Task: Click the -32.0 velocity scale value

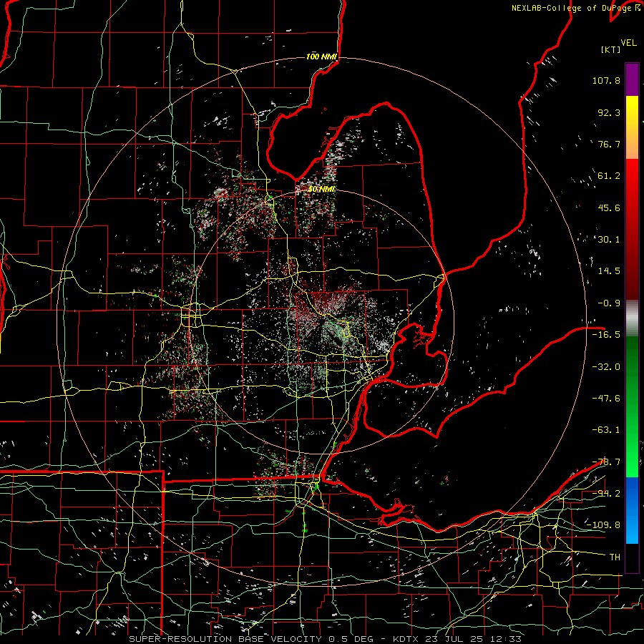Action: [606, 367]
